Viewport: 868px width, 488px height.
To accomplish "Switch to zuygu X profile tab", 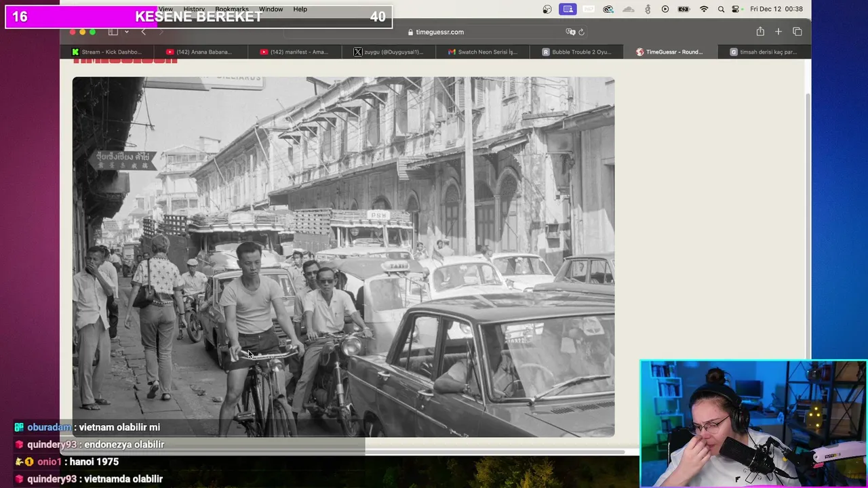I will [389, 52].
